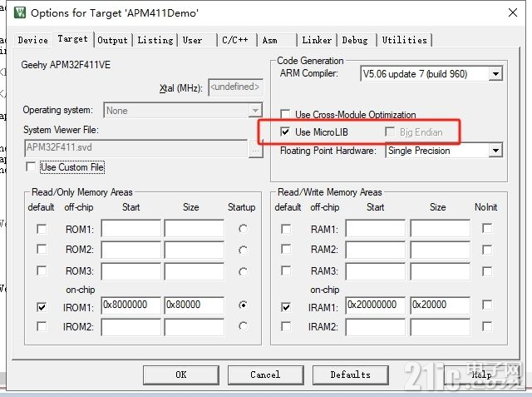Select the ROM2 Startup radio button
The width and height of the screenshot is (532, 397).
[243, 251]
